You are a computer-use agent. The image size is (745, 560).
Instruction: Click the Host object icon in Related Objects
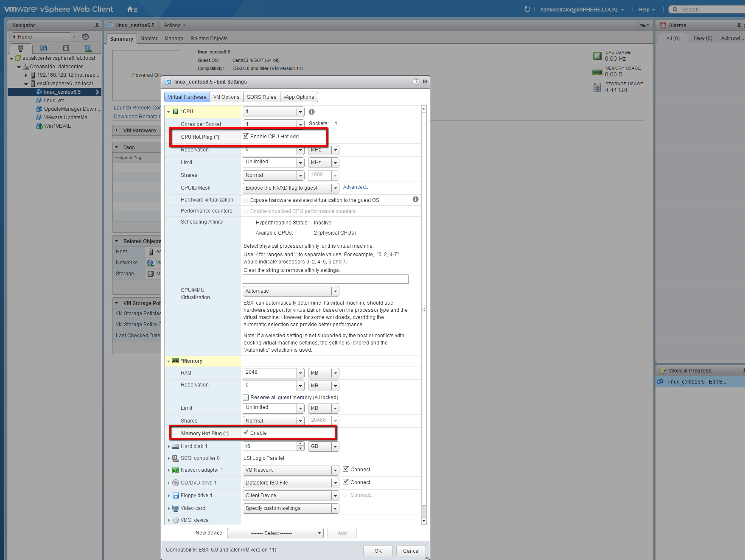coord(151,252)
